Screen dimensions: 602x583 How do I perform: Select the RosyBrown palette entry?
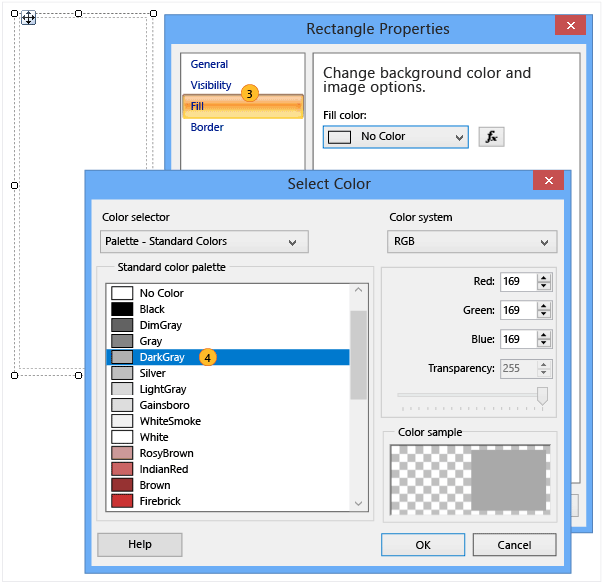point(228,453)
